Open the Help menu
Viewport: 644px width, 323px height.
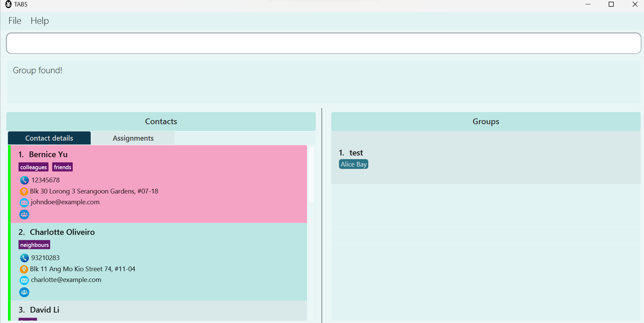pyautogui.click(x=40, y=21)
